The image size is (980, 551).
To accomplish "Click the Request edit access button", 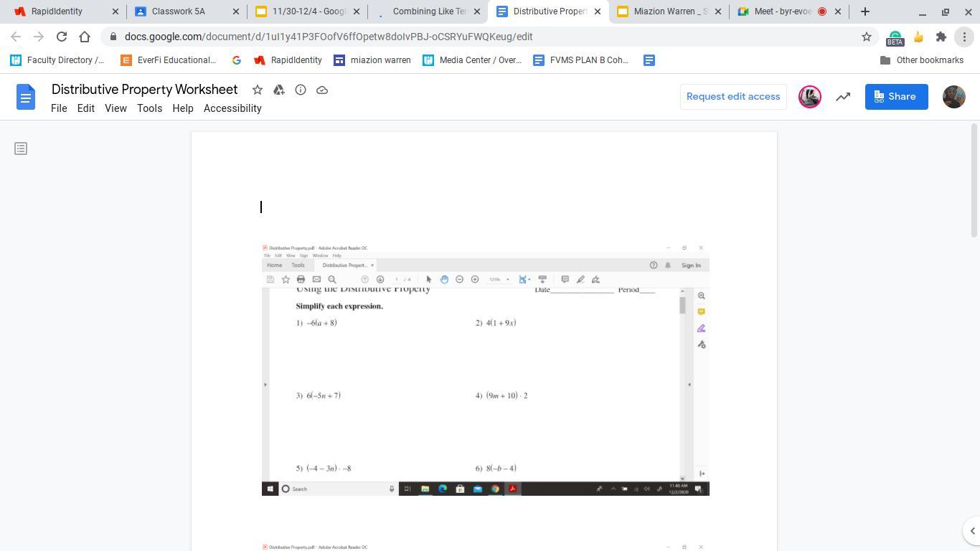I will click(733, 97).
